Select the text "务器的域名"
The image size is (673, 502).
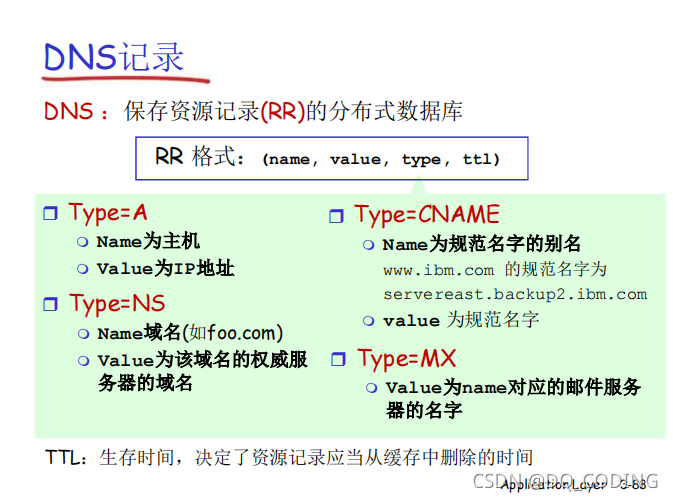coord(145,383)
